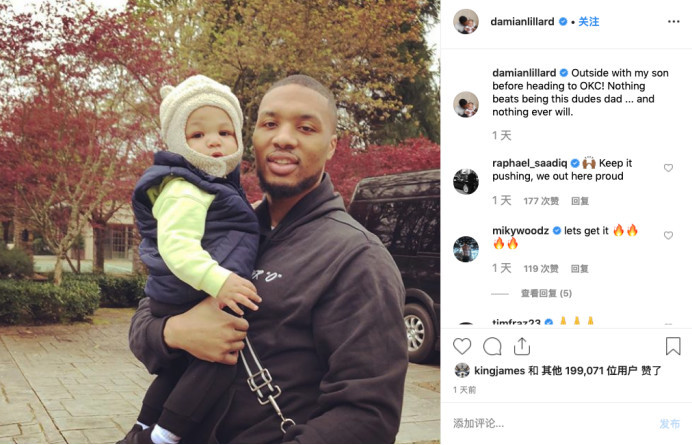Open mikywoodz's avatar
692x445 pixels.
pos(466,249)
